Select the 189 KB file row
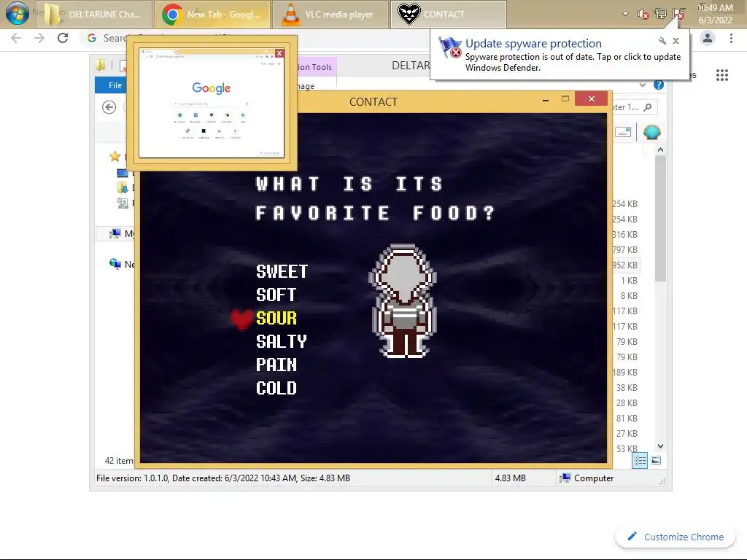The height and width of the screenshot is (560, 747). pos(625,373)
